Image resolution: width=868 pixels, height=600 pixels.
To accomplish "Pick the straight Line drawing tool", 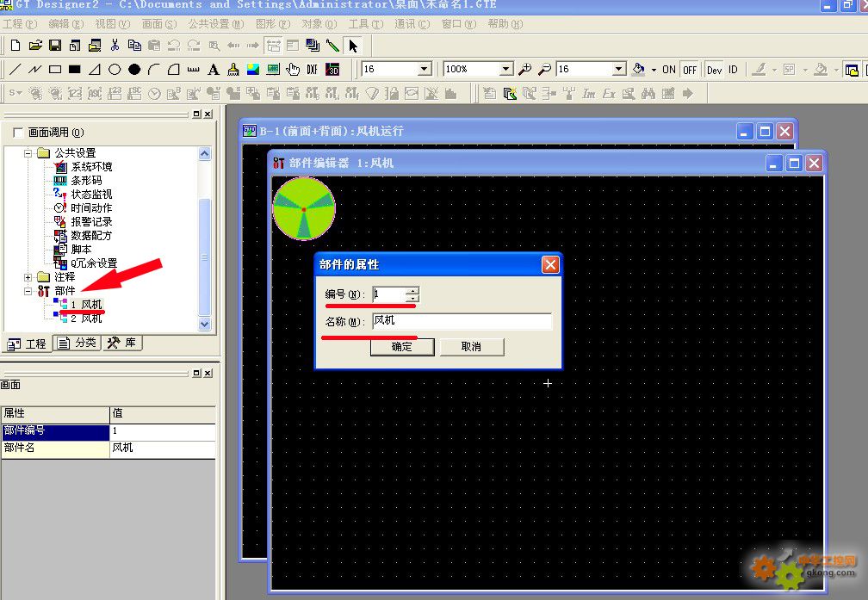I will 15,70.
